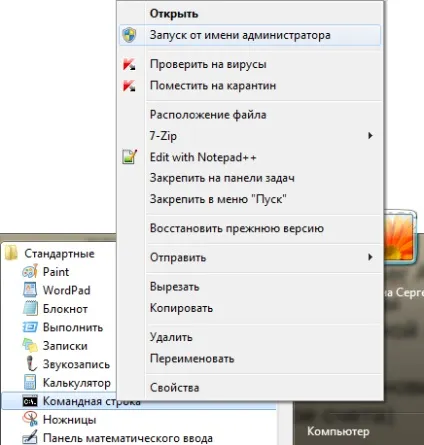Screen dimensions: 424x445
Task: Launch Paint from the Start menu list
Action: pos(56,272)
